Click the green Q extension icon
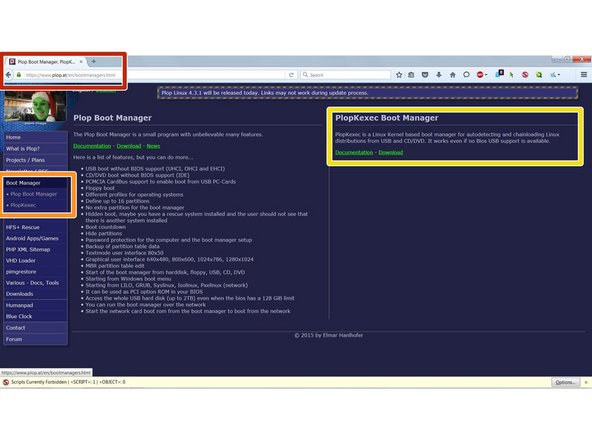The height and width of the screenshot is (444, 592). [539, 75]
